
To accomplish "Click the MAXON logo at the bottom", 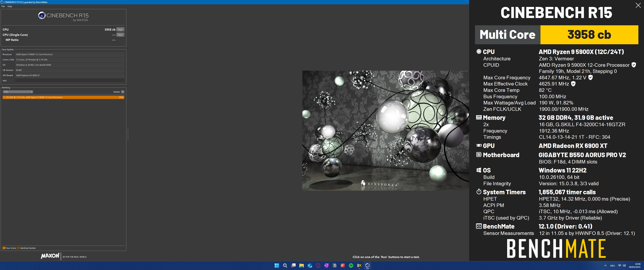I will [50, 256].
